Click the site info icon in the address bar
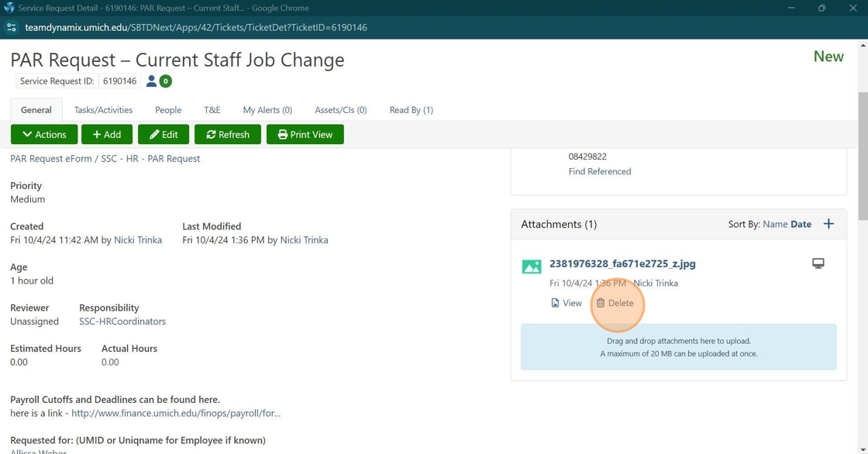868x454 pixels. click(x=12, y=27)
